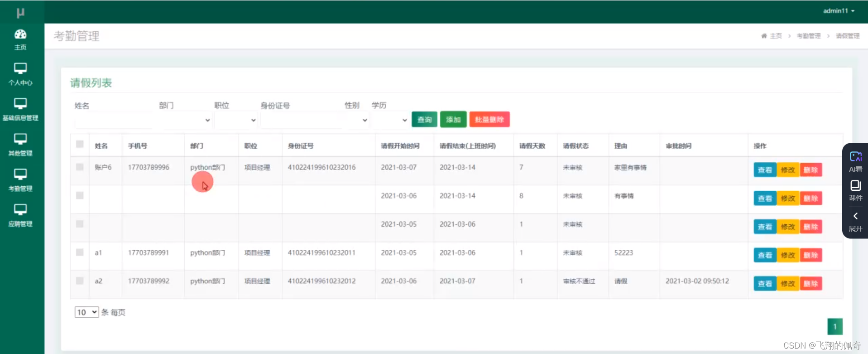Click ID number 410224199610232011

point(321,252)
